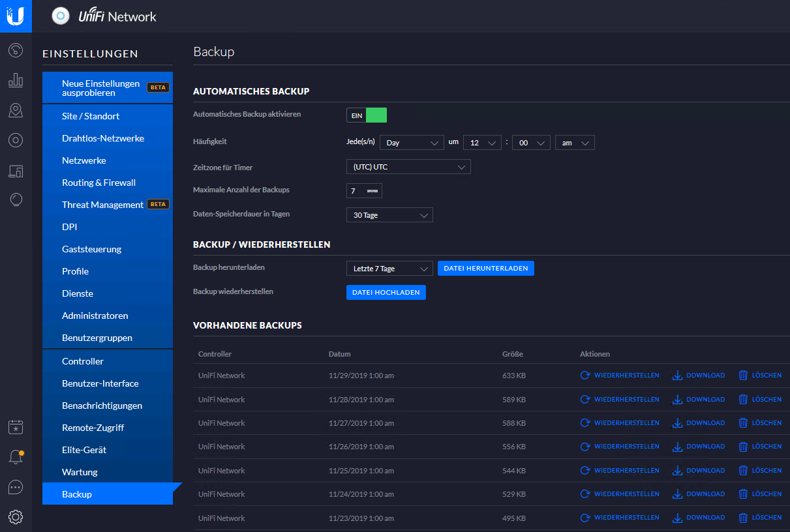Open the Alerts bell icon
Screen dimensions: 790x532
click(16, 456)
